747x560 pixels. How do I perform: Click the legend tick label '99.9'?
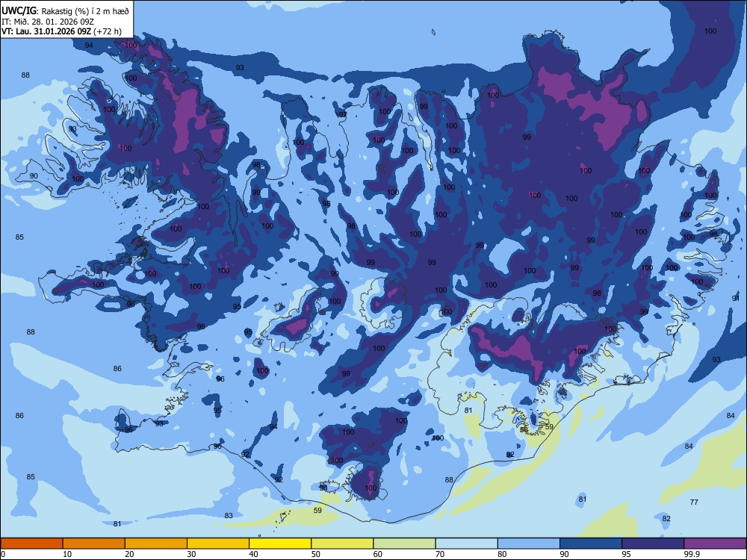(x=691, y=554)
